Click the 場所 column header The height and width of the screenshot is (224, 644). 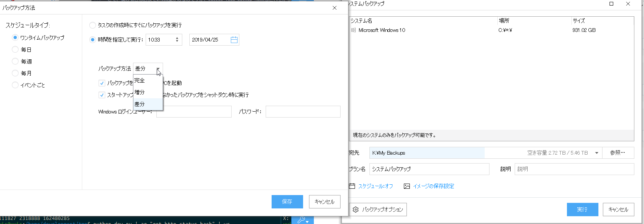pyautogui.click(x=504, y=21)
